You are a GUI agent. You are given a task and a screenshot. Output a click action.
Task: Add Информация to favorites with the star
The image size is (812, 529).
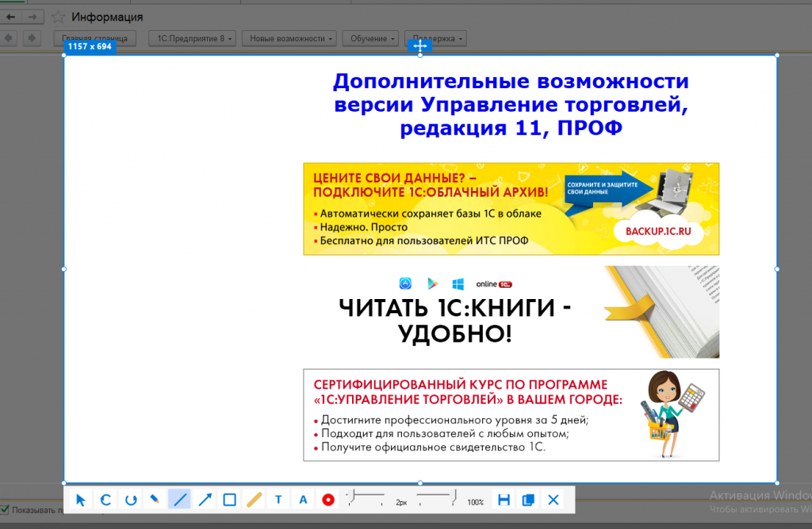click(58, 17)
